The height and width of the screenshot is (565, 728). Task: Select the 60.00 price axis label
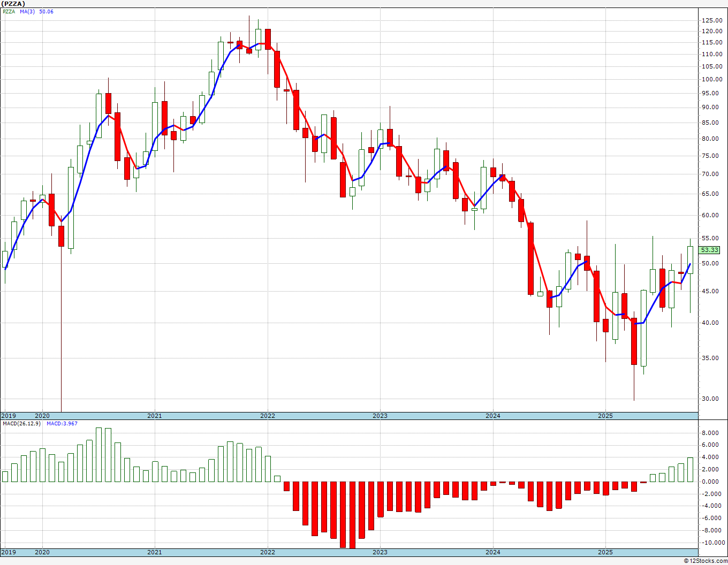click(711, 215)
